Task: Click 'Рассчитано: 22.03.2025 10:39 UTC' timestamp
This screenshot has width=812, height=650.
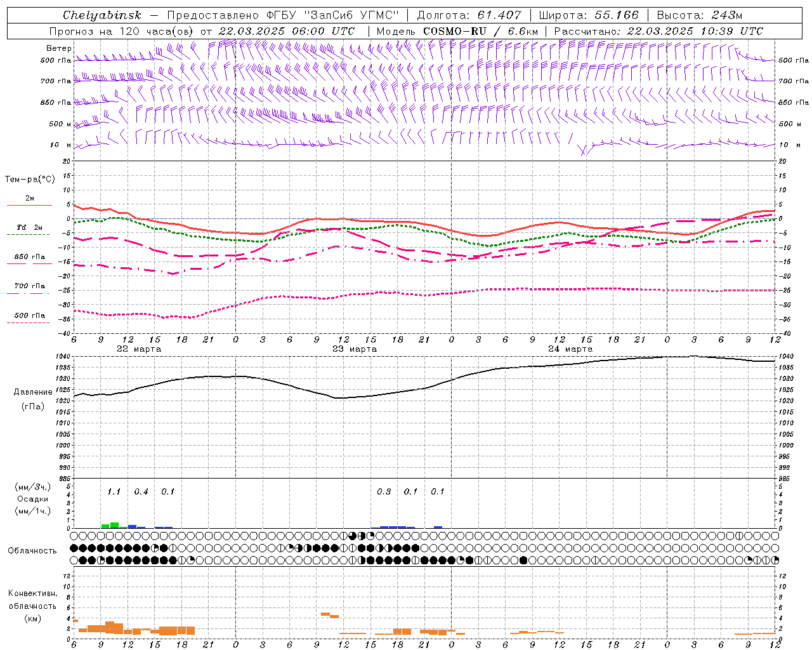Action: point(658,31)
